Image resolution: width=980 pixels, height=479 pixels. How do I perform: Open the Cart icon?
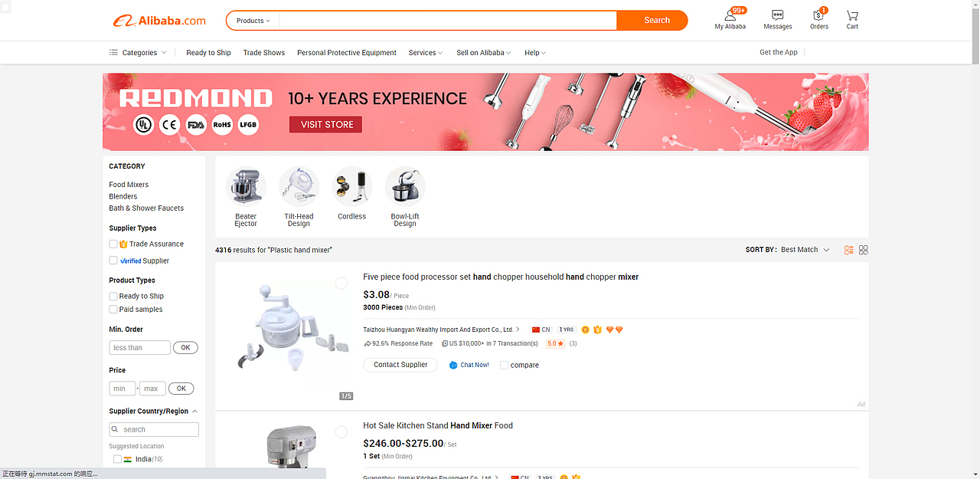coord(852,16)
